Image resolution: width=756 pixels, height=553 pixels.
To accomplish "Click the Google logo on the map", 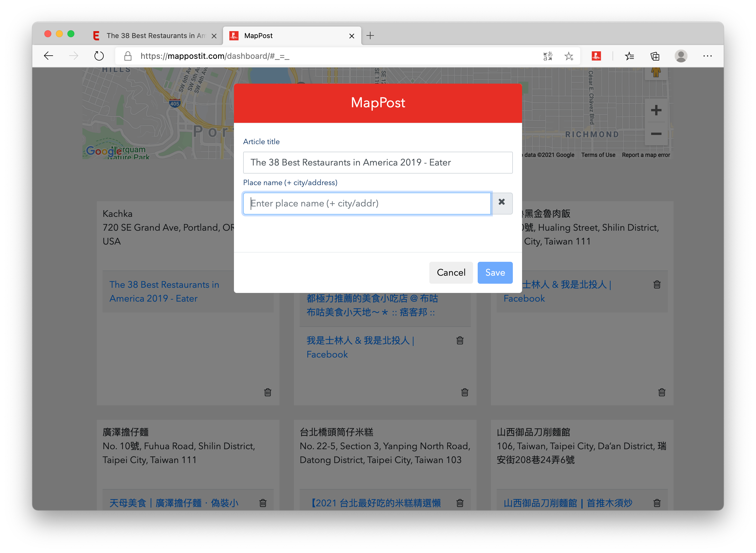I will click(104, 151).
